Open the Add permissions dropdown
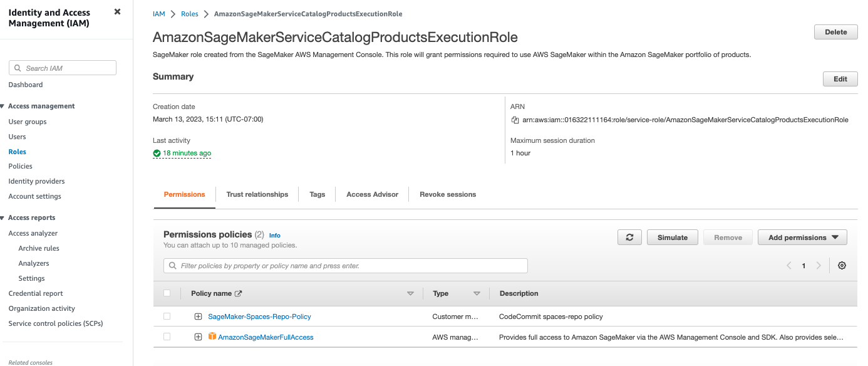This screenshot has height=366, width=868. point(802,238)
